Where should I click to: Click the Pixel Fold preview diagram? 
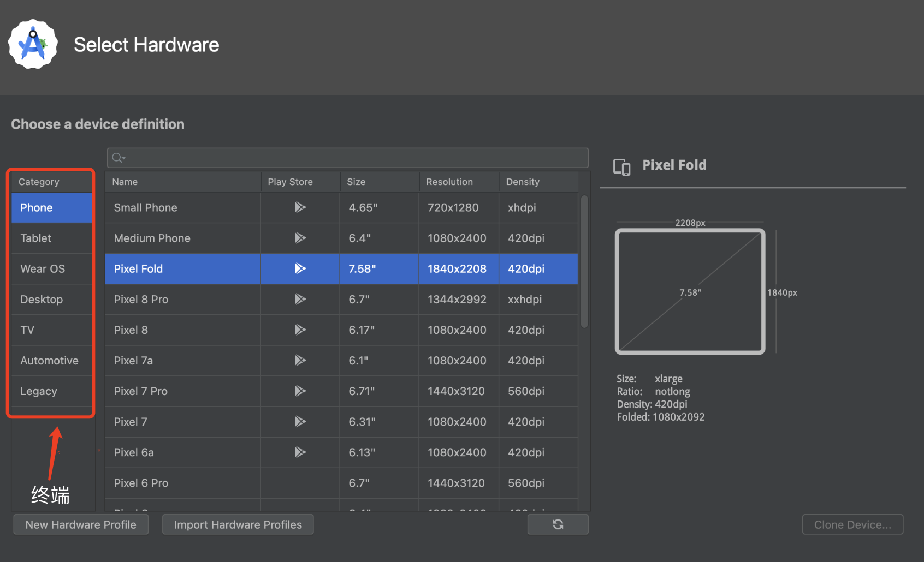click(690, 291)
